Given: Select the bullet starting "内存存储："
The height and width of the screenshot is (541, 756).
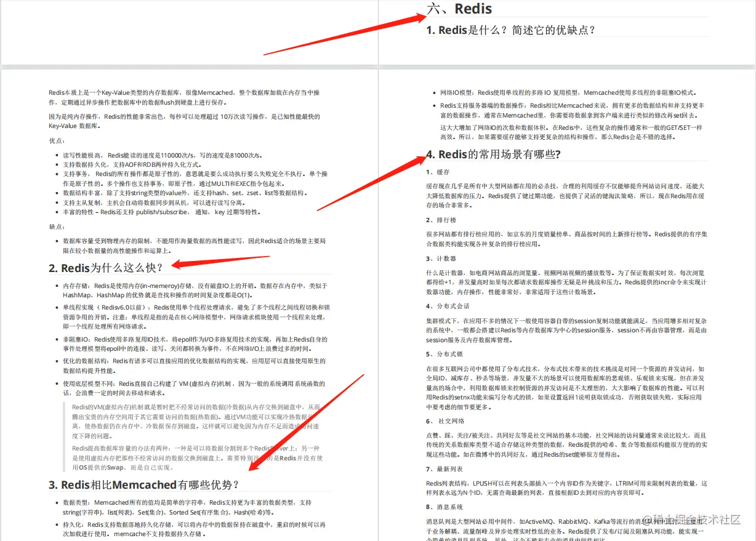Looking at the screenshot, I should (x=195, y=291).
